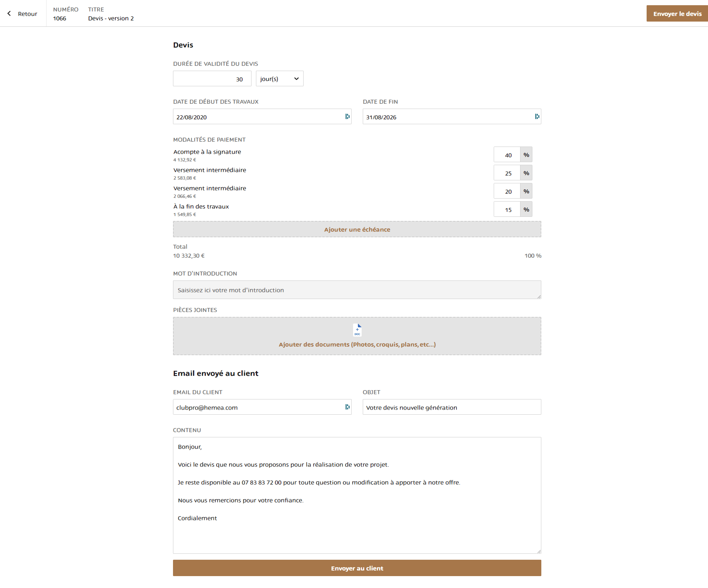Click the % unit on Acompte à la signature
Screen dimensions: 708x588
click(526, 154)
